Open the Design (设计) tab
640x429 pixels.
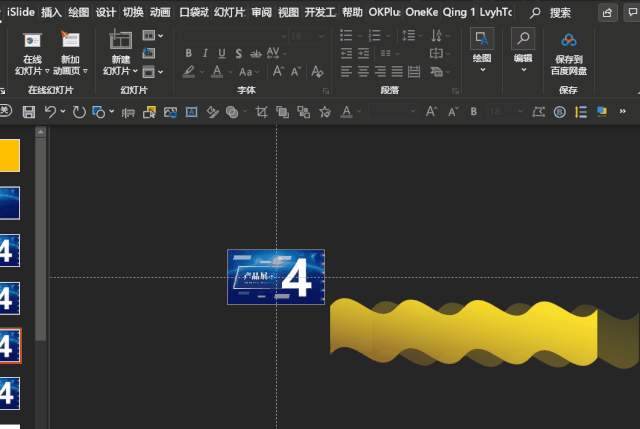(106, 13)
